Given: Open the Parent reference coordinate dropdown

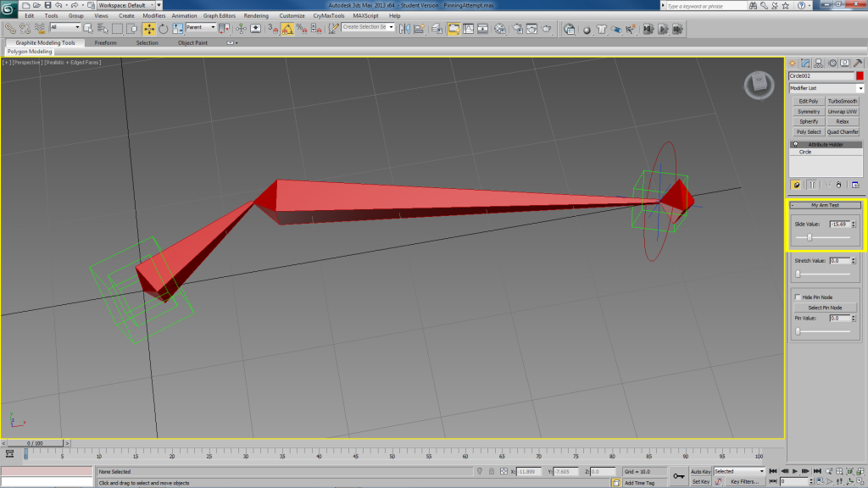Looking at the screenshot, I should tap(201, 28).
